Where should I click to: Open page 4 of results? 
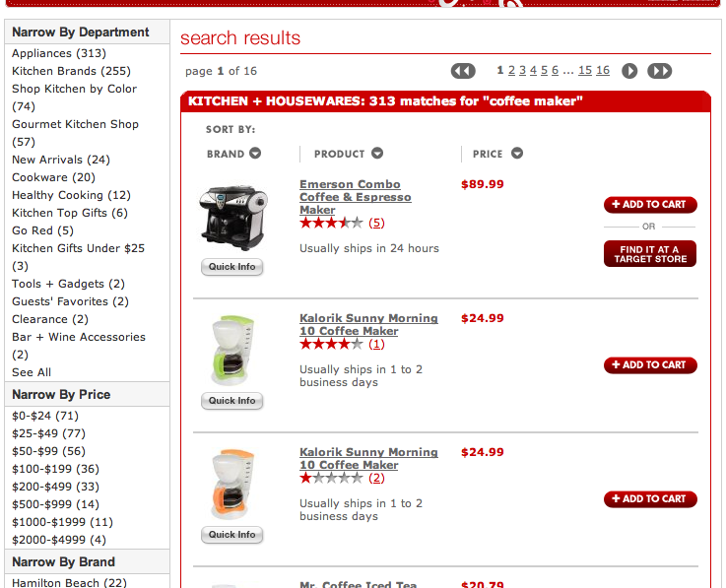coord(533,70)
